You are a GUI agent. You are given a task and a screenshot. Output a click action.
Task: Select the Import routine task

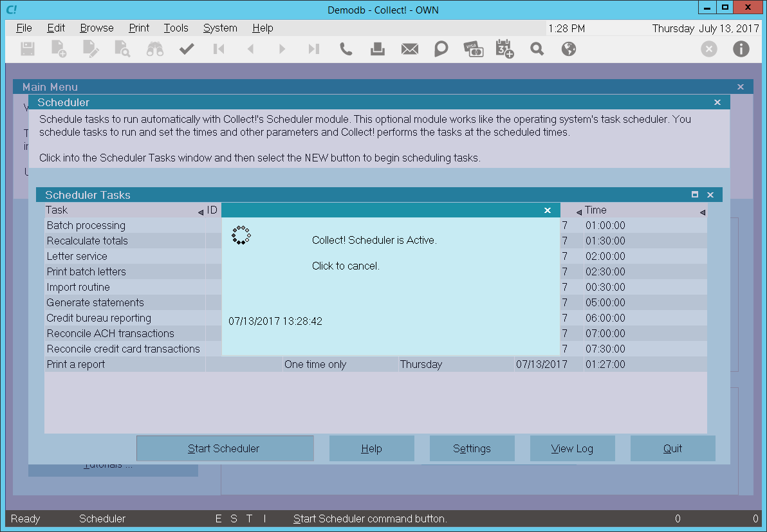pyautogui.click(x=125, y=287)
